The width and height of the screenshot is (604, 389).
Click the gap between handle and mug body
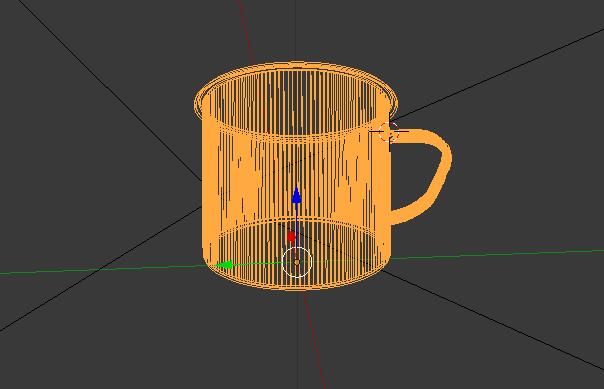point(414,173)
